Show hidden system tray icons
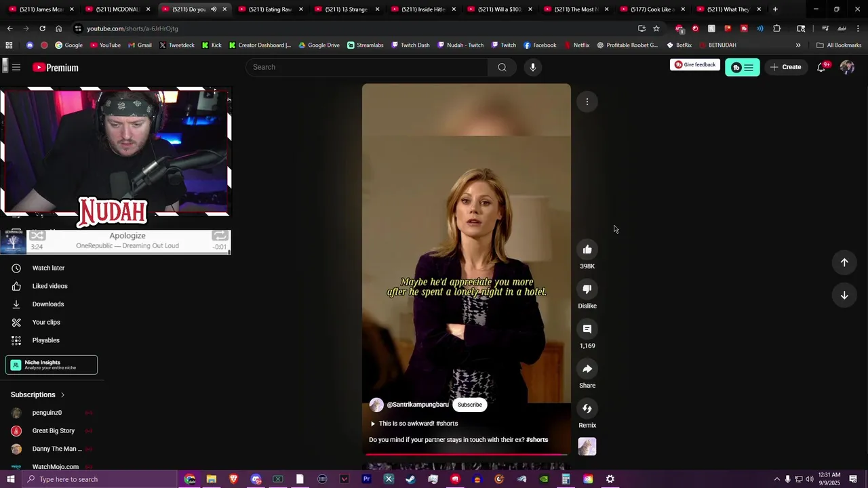This screenshot has height=488, width=868. point(776,479)
